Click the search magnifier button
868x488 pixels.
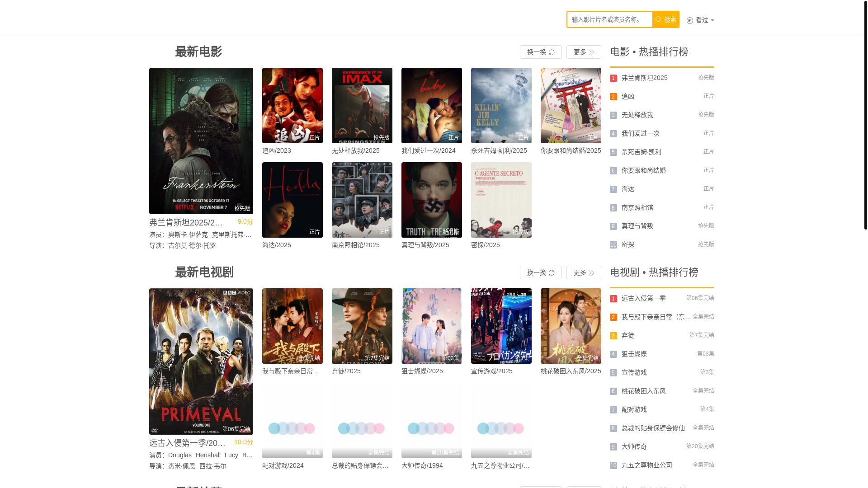(x=665, y=19)
